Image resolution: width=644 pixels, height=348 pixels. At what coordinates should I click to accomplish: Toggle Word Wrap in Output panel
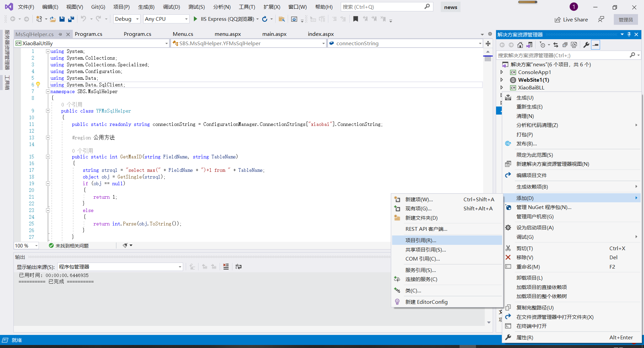[238, 267]
